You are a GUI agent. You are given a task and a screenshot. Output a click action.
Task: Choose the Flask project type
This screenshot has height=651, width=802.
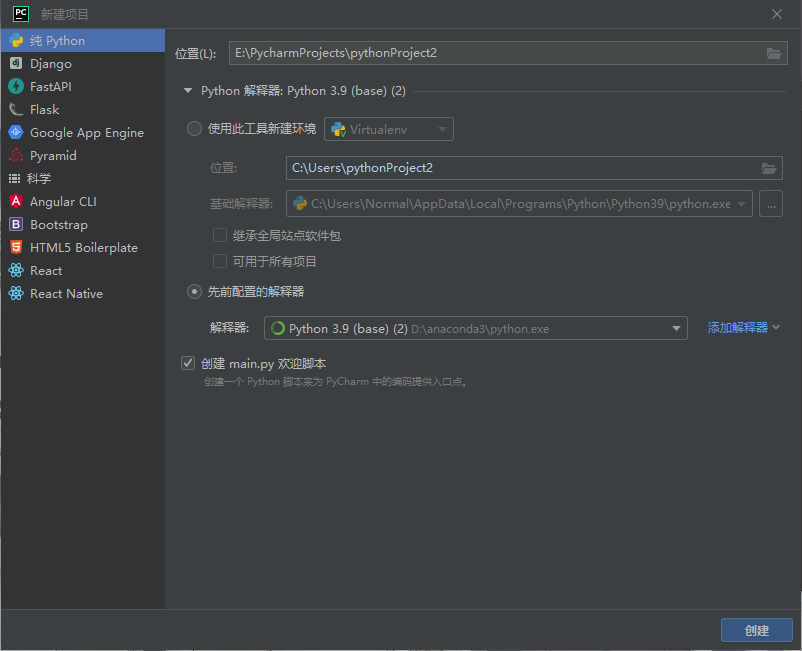(83, 109)
